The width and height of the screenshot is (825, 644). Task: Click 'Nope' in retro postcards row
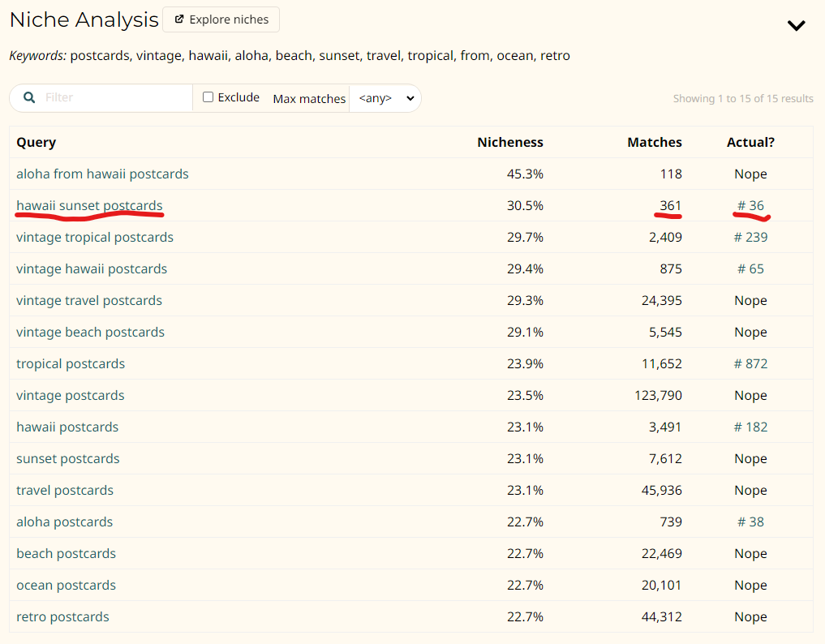[751, 616]
